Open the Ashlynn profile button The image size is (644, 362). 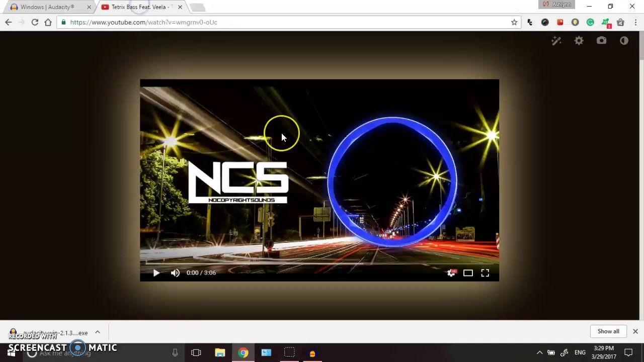(x=556, y=5)
